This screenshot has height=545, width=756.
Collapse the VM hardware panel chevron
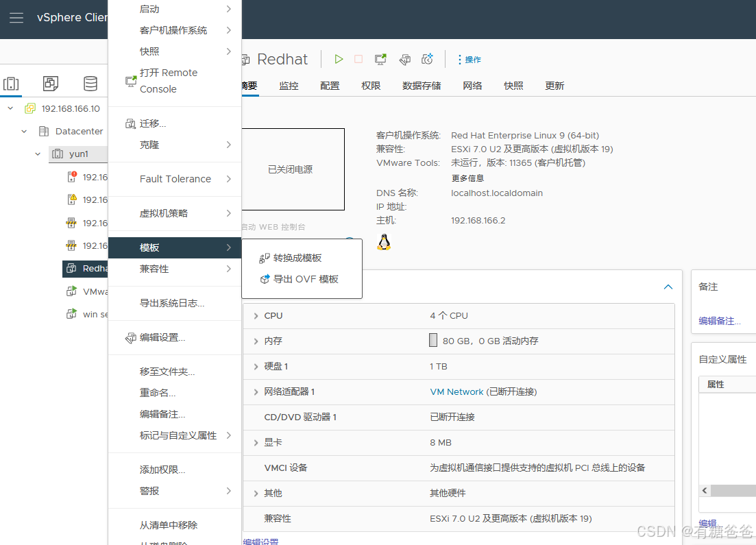(668, 287)
